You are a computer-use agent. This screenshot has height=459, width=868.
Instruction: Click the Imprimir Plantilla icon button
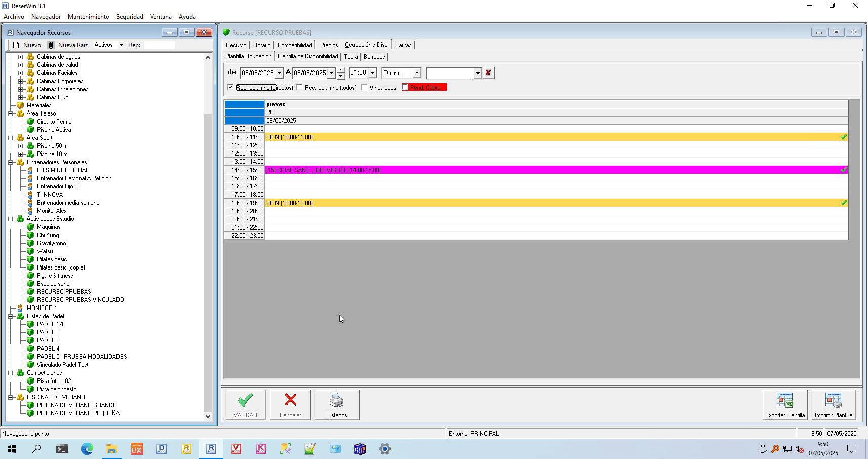(x=834, y=405)
